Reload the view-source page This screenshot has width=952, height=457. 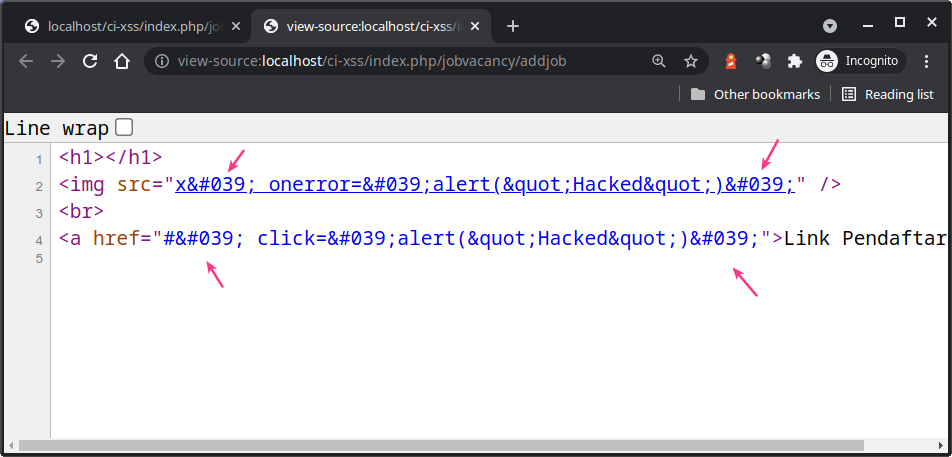pos(90,61)
